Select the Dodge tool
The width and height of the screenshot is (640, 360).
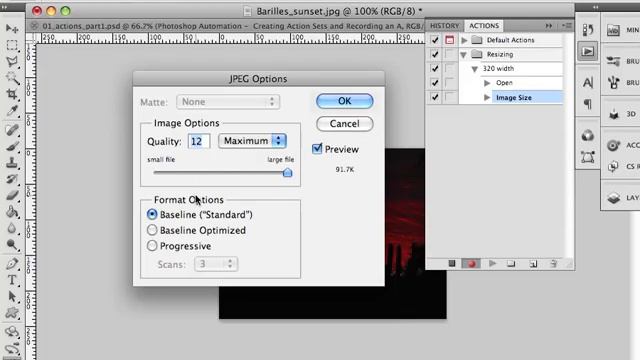12,244
